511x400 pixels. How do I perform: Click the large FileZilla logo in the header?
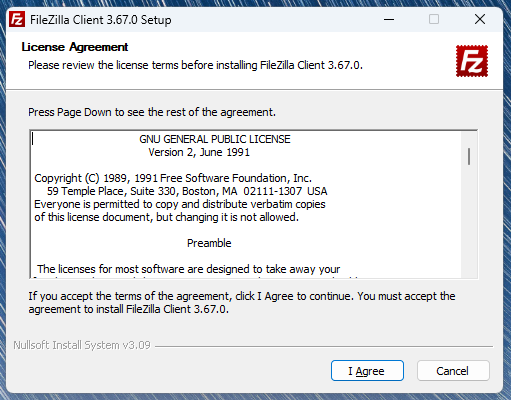pos(472,61)
